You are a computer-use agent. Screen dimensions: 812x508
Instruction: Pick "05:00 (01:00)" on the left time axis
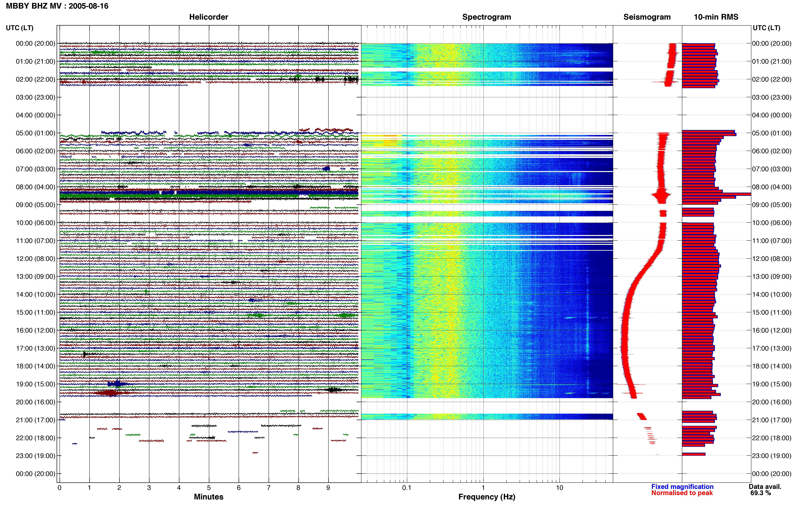pos(36,133)
